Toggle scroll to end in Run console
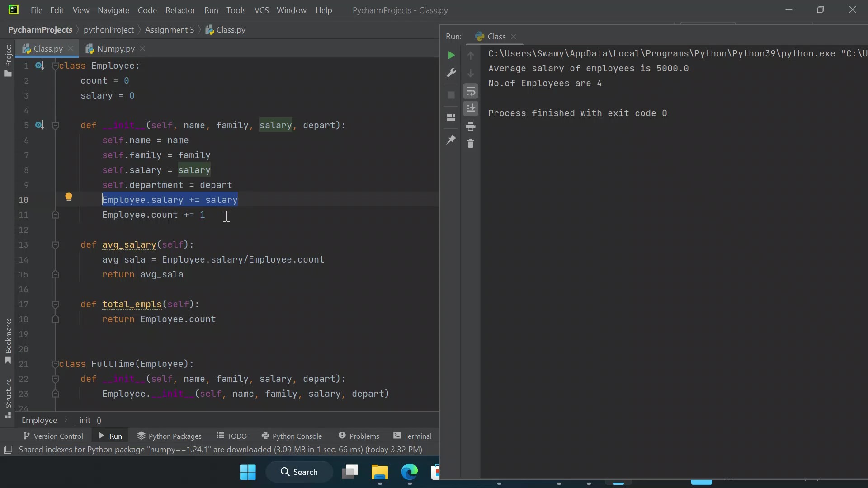This screenshot has width=868, height=488. click(x=471, y=108)
